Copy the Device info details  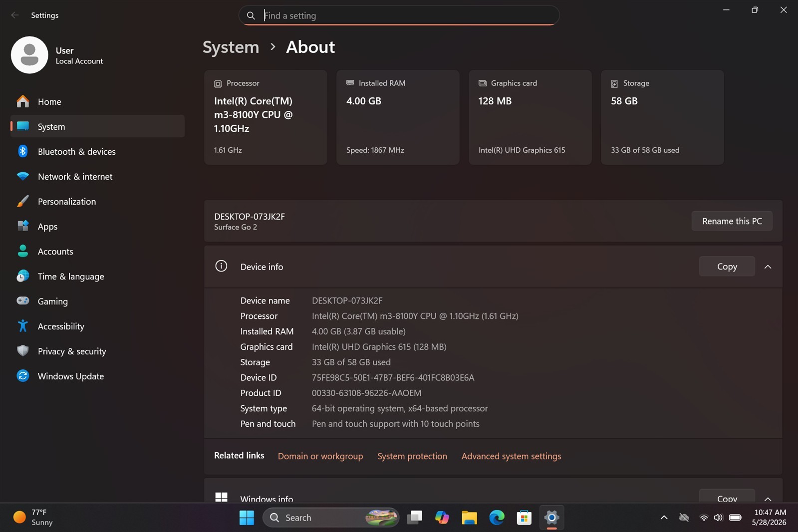(727, 266)
